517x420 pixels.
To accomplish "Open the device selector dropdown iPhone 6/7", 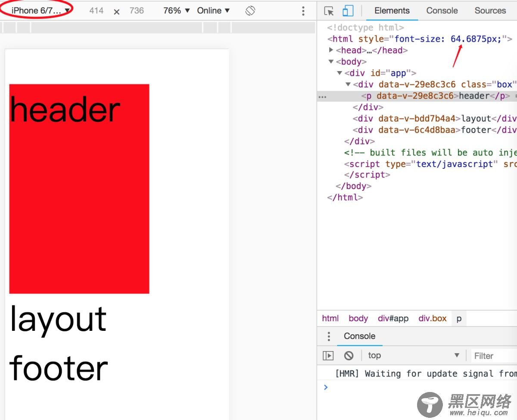I will 40,10.
